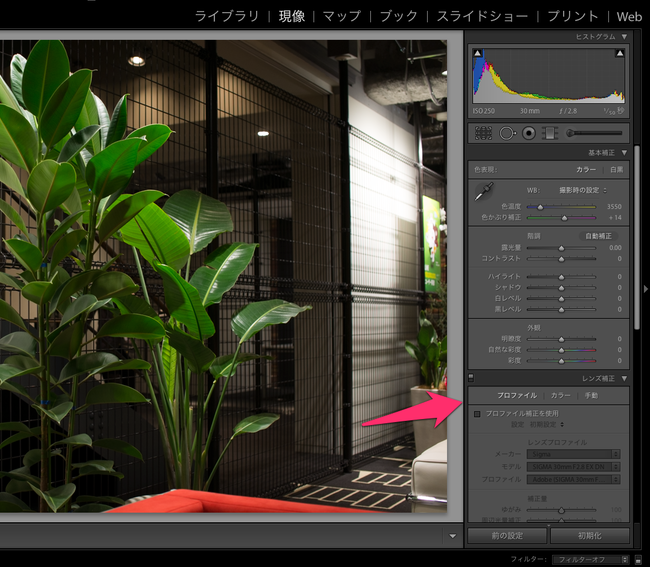Select the Crop Overlay tool

[x=483, y=133]
